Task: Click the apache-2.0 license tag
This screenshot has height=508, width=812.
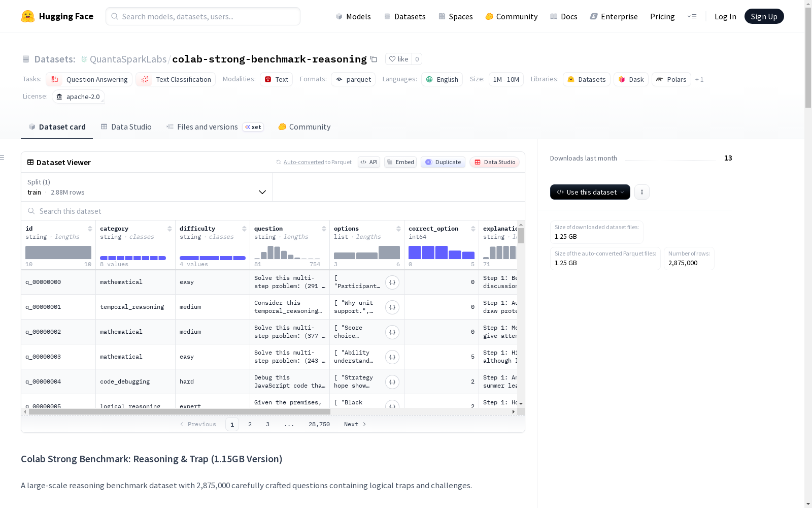Action: coord(78,97)
